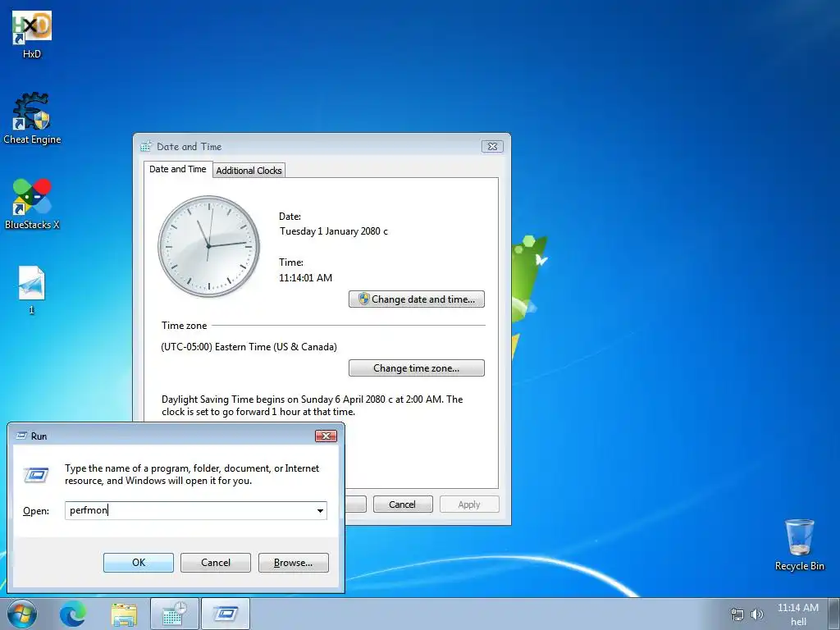This screenshot has height=630, width=840.
Task: Open File Explorer from the taskbar
Action: click(x=124, y=614)
